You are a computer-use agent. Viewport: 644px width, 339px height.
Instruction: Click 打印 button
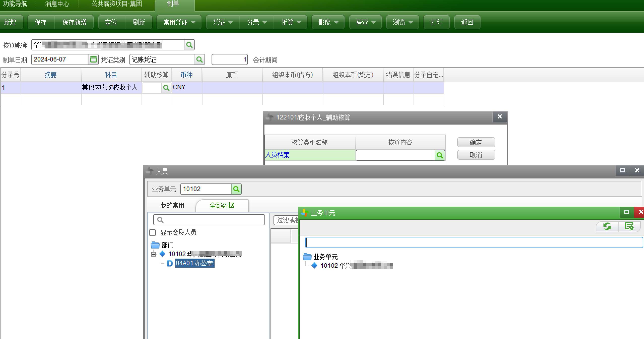(436, 22)
